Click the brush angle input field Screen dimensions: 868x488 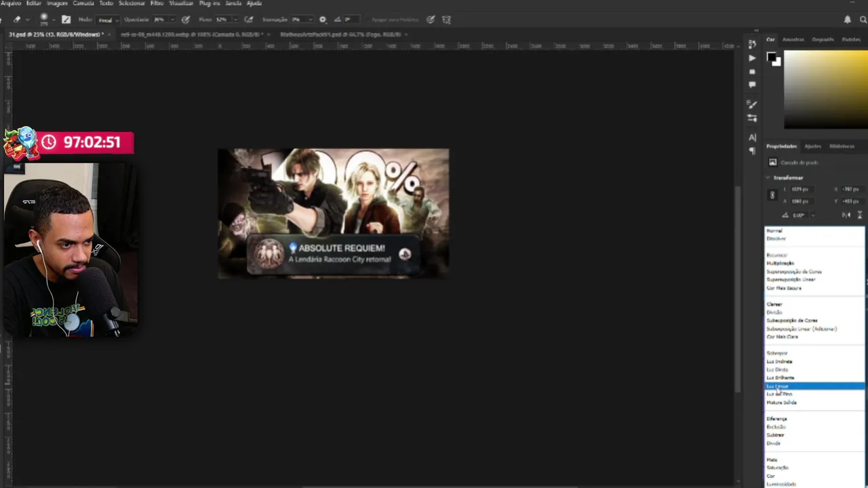352,20
